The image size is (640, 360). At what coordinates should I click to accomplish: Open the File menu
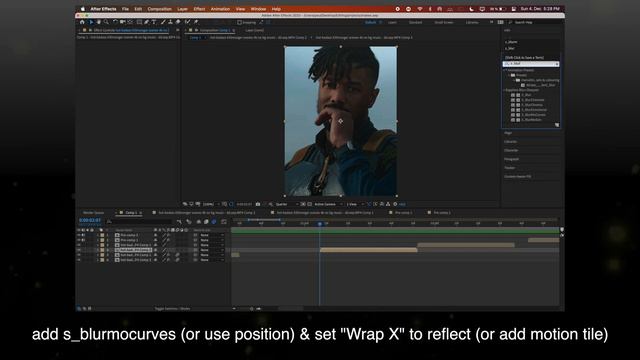(125, 9)
